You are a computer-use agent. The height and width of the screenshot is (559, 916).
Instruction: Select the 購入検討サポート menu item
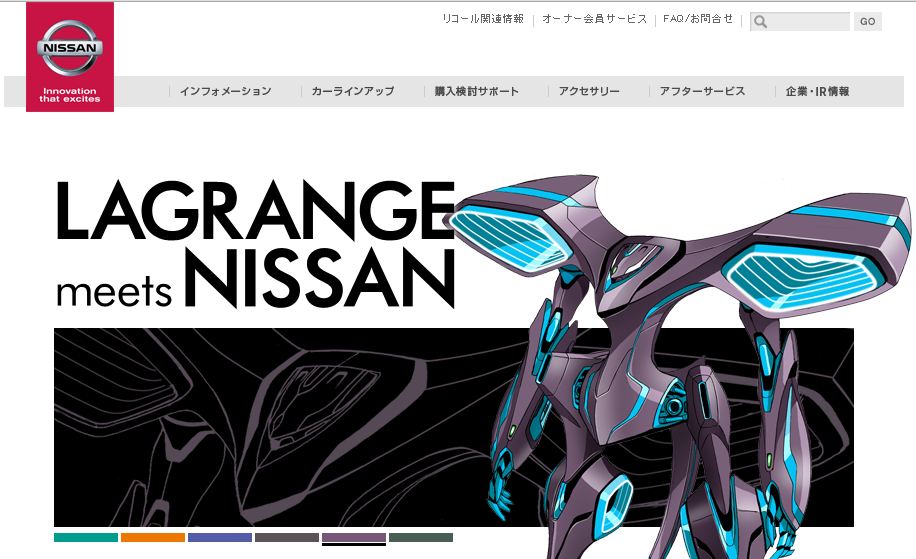(476, 91)
